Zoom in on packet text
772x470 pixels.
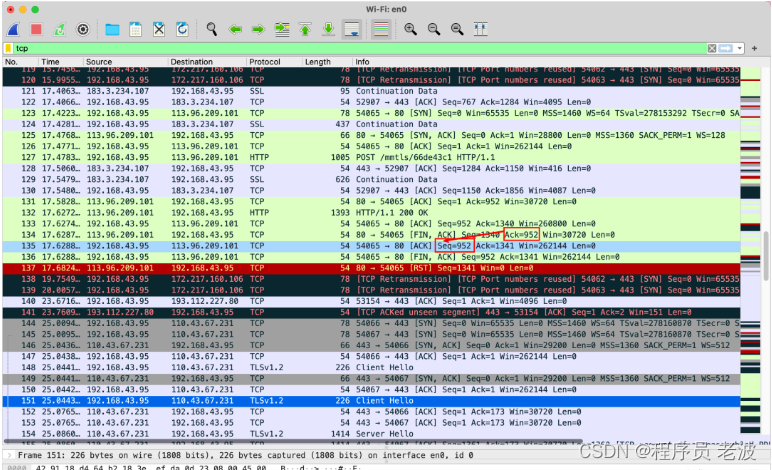[410, 30]
